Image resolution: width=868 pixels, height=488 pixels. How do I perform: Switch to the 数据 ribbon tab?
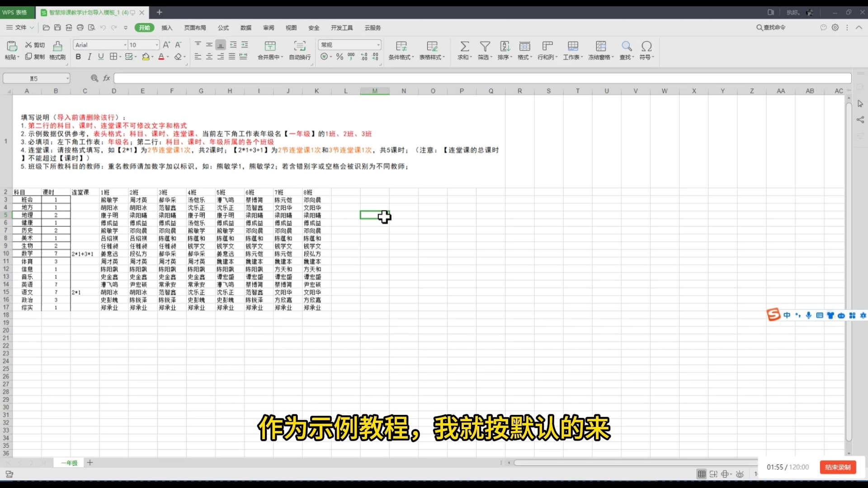[246, 28]
